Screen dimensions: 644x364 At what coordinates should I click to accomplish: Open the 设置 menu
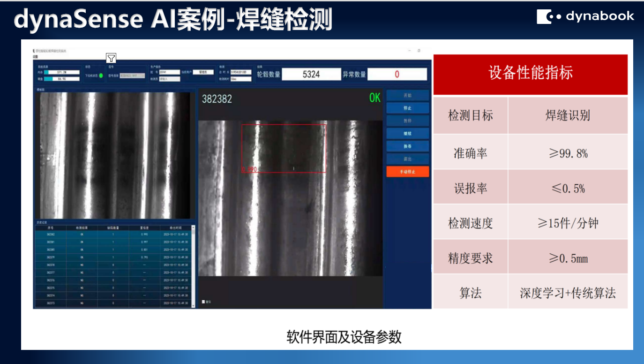35,57
